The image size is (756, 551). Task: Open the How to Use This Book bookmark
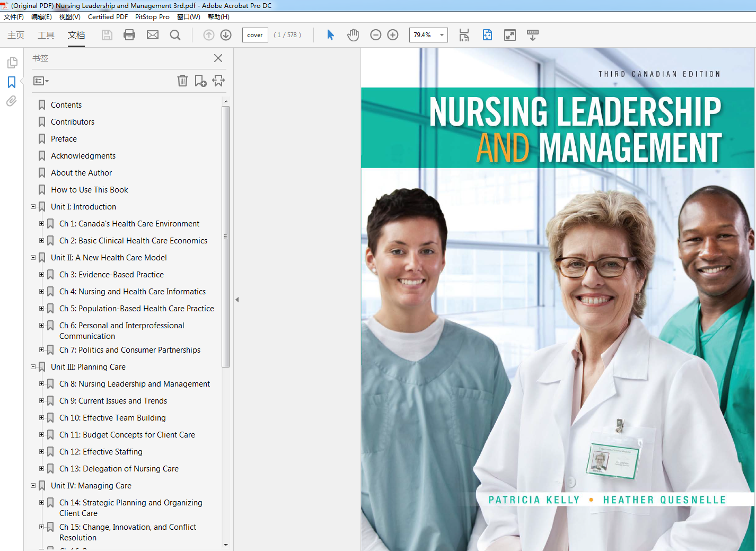tap(90, 190)
